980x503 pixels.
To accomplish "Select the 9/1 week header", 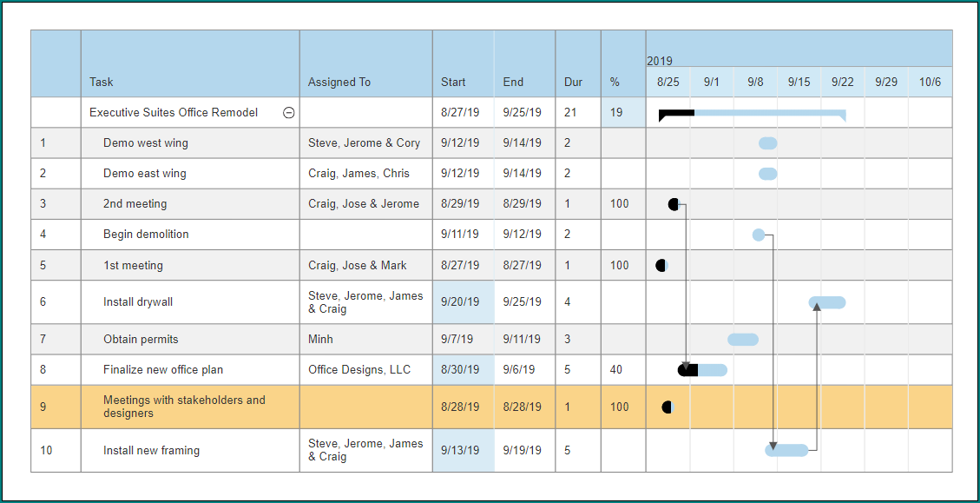I will pos(711,82).
